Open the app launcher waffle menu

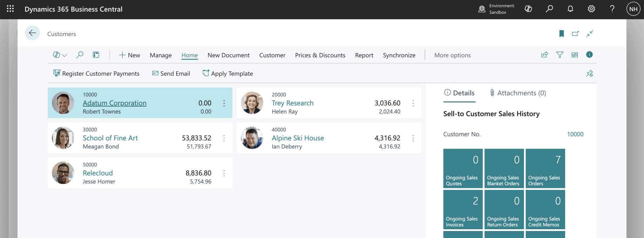(x=10, y=9)
